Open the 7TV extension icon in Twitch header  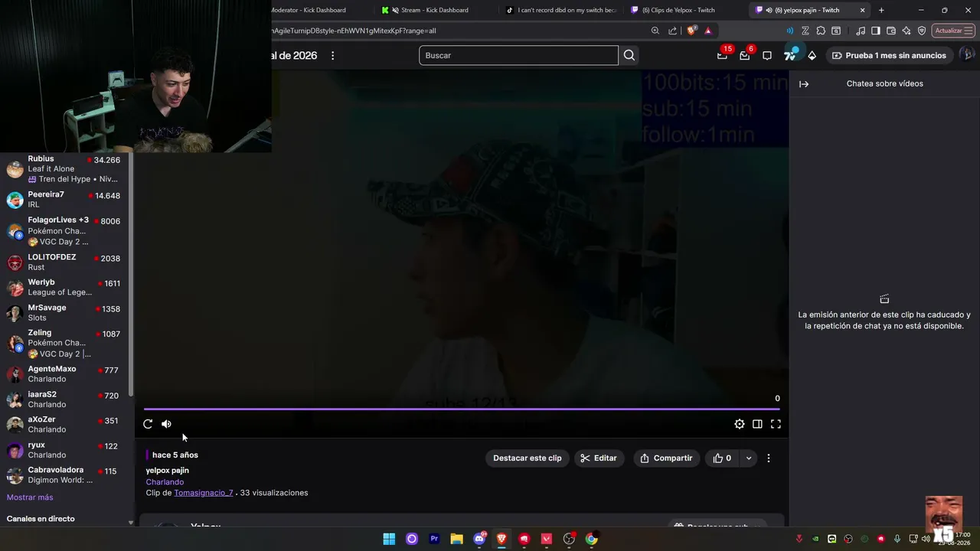click(x=790, y=55)
